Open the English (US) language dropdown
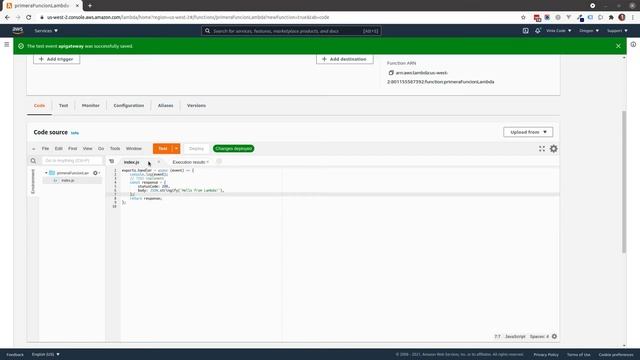640x360 pixels. pos(46,354)
